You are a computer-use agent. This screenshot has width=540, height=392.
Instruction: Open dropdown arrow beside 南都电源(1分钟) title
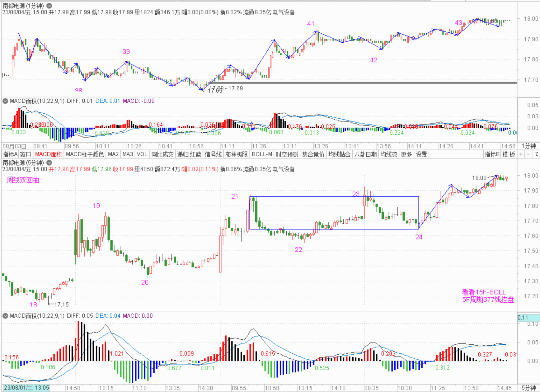tap(49, 6)
